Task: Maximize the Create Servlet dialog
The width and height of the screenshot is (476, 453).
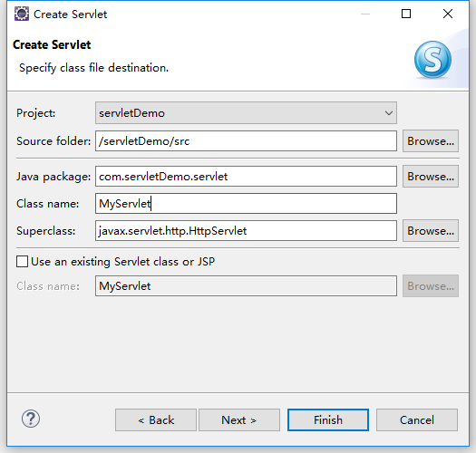Action: (406, 14)
